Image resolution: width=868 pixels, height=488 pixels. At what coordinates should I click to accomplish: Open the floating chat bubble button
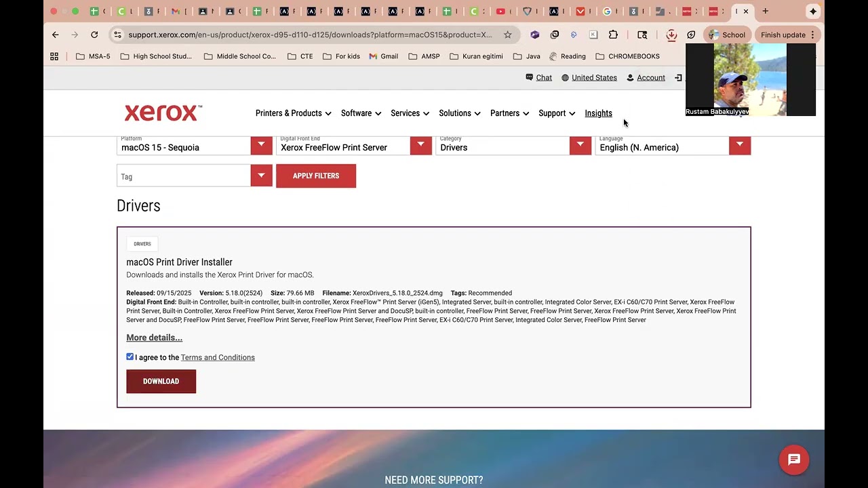click(794, 460)
